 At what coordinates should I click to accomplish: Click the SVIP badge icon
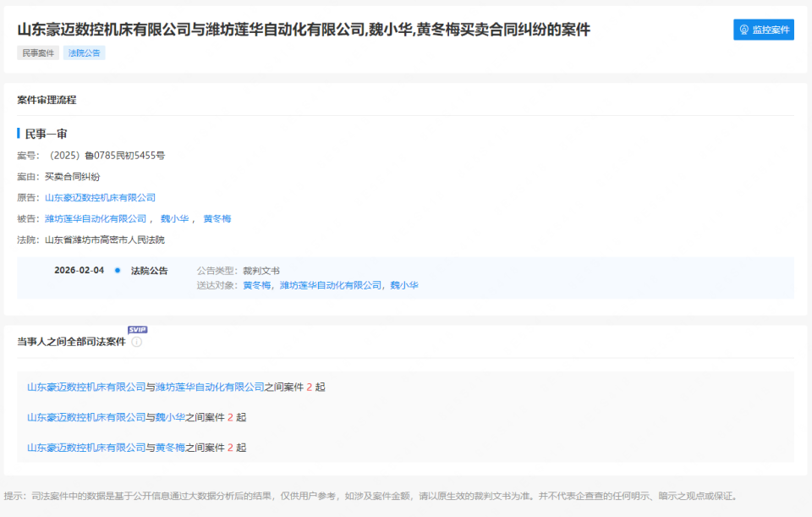click(137, 329)
